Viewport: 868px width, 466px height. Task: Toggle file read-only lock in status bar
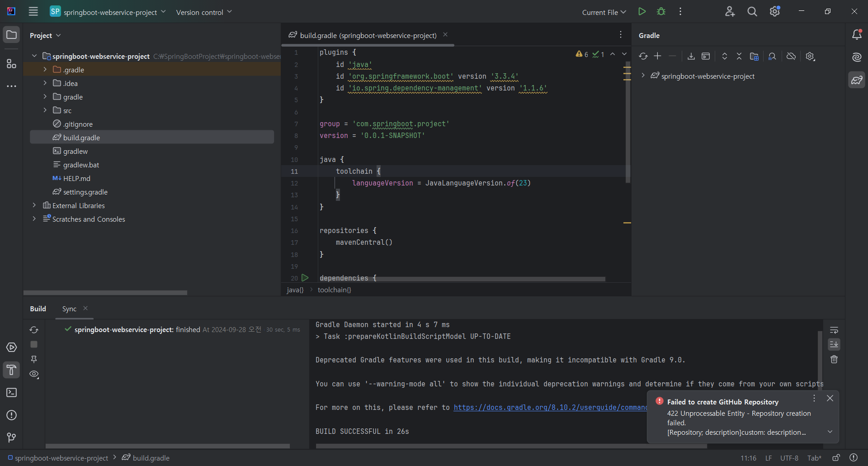pos(836,457)
